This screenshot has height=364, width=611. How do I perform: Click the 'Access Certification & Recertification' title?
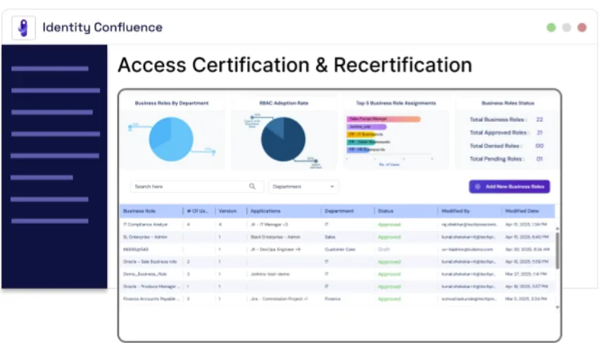click(x=295, y=65)
